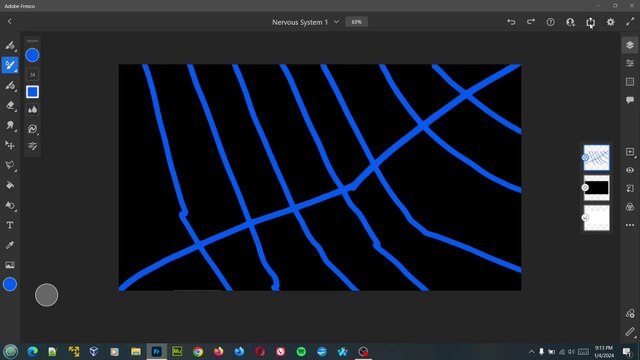Click the icon above the ruler tool
The width and height of the screenshot is (640, 360).
point(630,313)
